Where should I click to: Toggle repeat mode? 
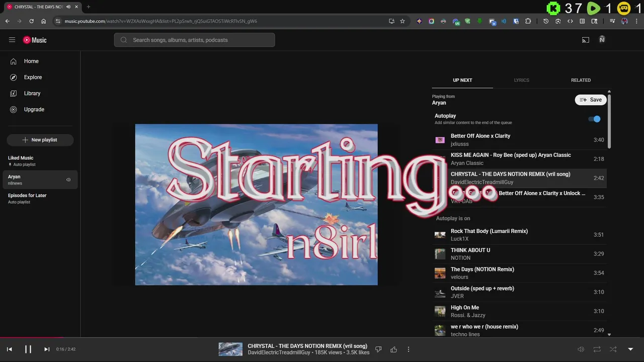[597, 349]
